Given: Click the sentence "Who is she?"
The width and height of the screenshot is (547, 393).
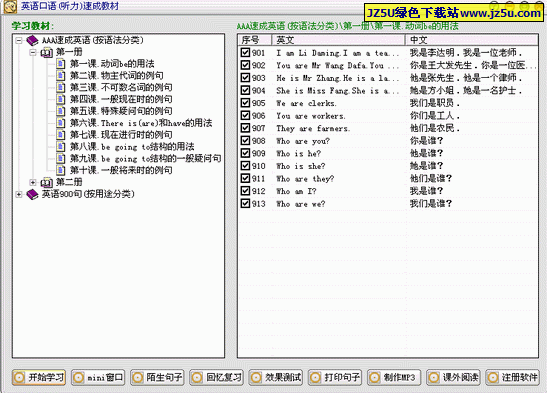Looking at the screenshot, I should pyautogui.click(x=301, y=166).
